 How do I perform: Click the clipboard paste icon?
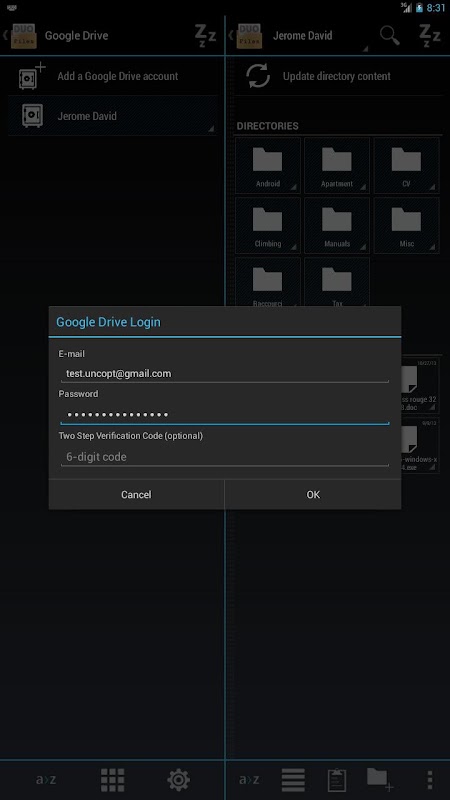pyautogui.click(x=337, y=780)
